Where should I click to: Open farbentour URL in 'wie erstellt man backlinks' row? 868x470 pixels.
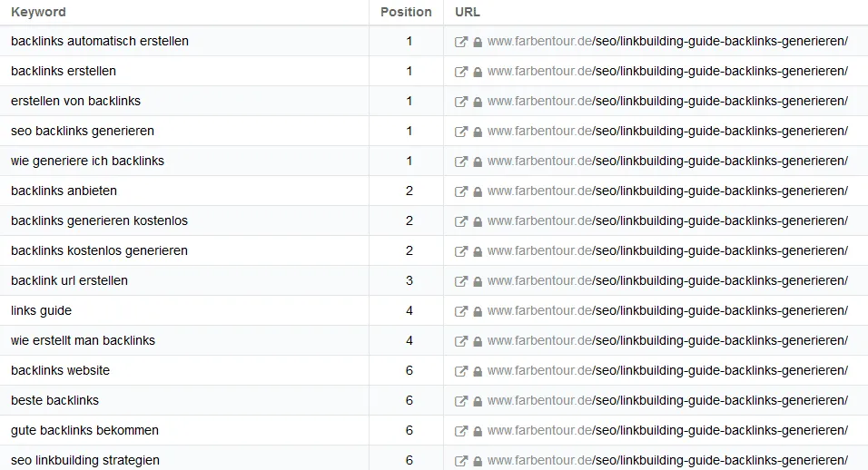pyautogui.click(x=667, y=340)
